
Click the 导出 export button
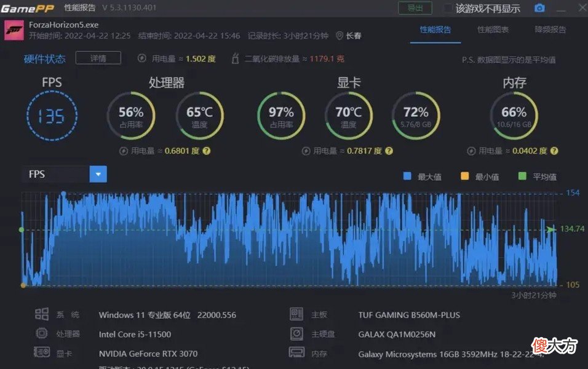pos(415,8)
